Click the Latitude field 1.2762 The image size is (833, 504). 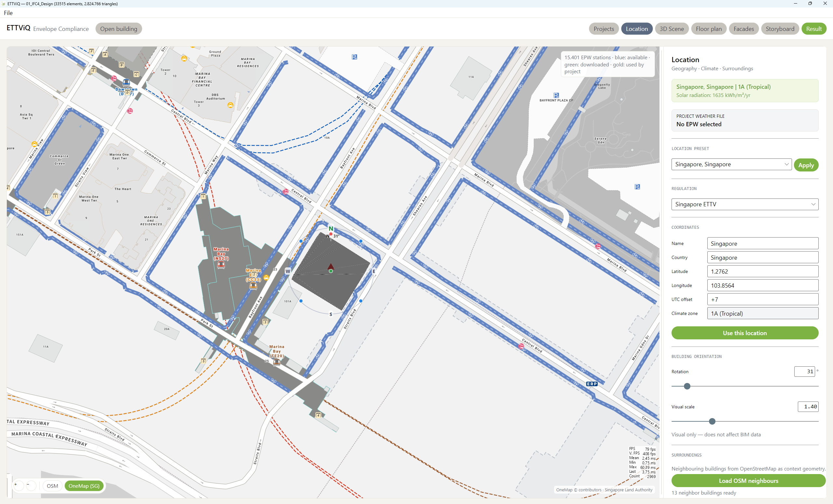(x=763, y=271)
